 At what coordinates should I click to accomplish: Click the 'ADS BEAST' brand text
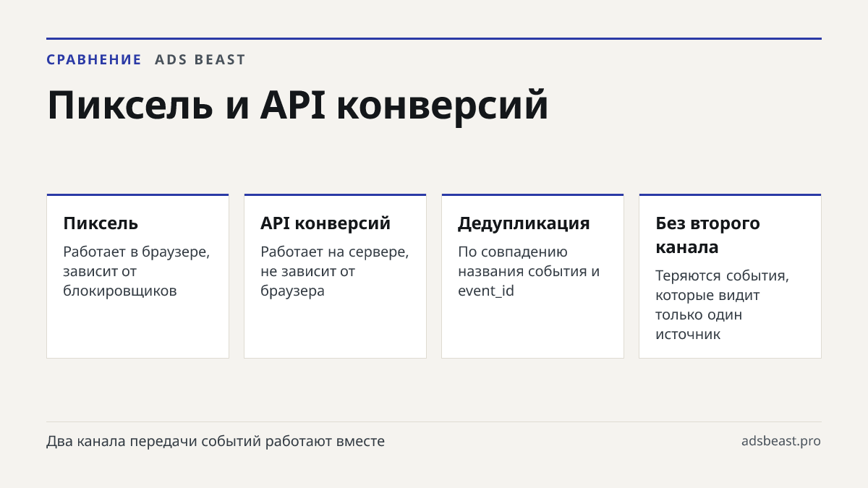pos(200,60)
